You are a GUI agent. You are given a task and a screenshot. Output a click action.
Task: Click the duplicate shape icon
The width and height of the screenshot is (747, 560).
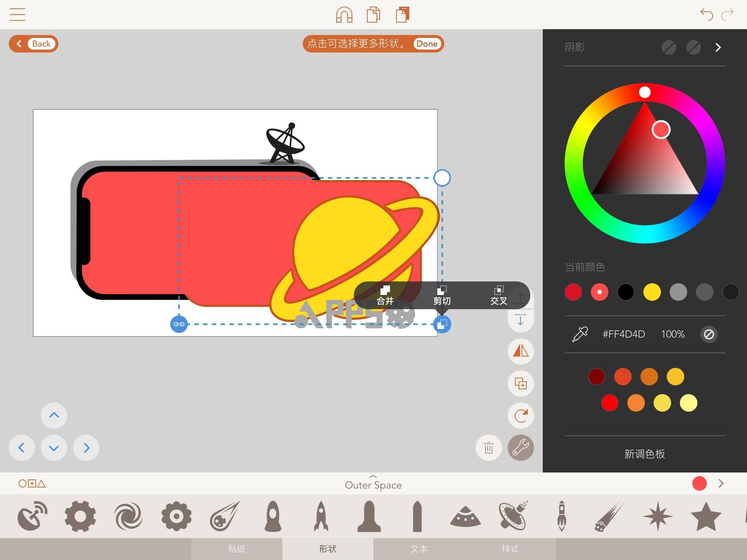(x=520, y=383)
